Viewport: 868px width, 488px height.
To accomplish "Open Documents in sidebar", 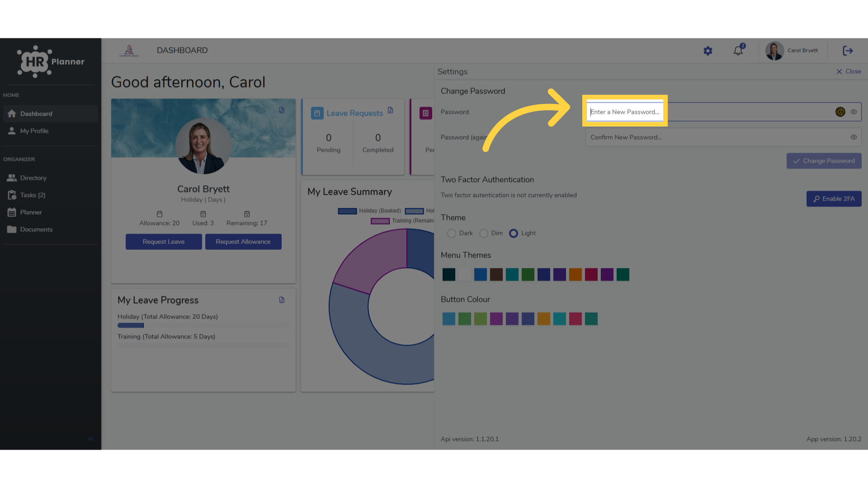I will pyautogui.click(x=51, y=230).
